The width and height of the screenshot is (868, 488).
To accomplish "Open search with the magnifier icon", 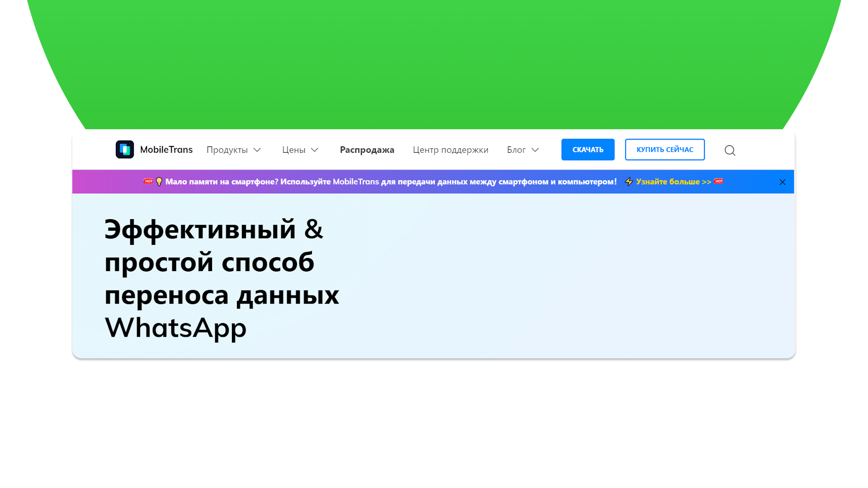I will point(730,150).
